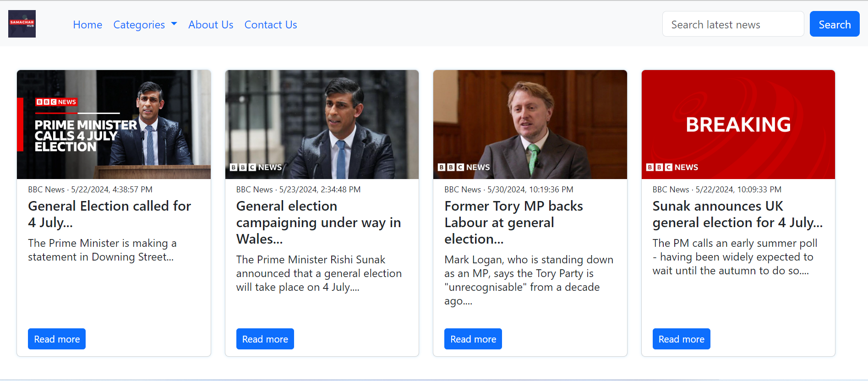
Task: Click the Samachar Hub logo icon
Action: click(22, 24)
